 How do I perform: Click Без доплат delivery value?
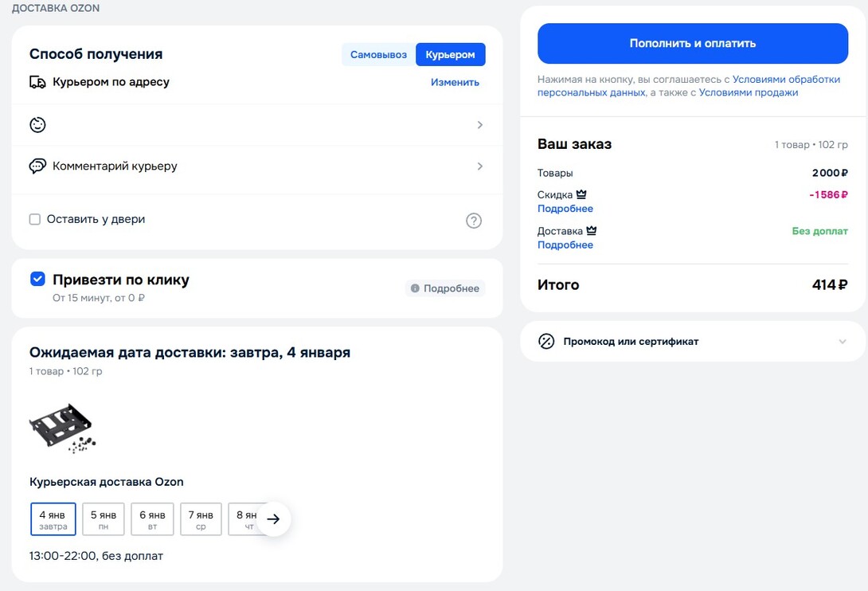[x=820, y=231]
